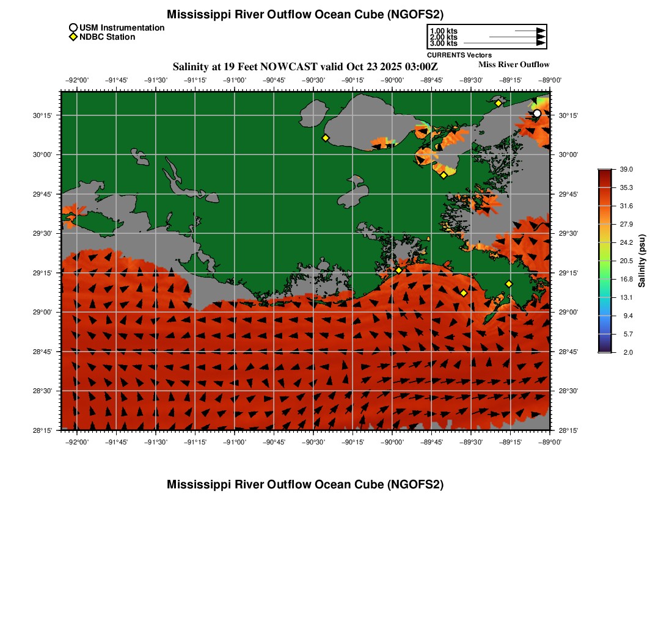Image resolution: width=672 pixels, height=641 pixels.
Task: Click the NDBC diamond at the river delta near −89°15'
Action: click(x=509, y=284)
